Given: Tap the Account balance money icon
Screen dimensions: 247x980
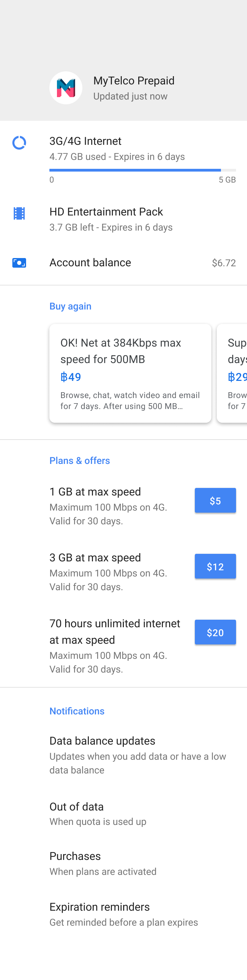Looking at the screenshot, I should point(19,263).
